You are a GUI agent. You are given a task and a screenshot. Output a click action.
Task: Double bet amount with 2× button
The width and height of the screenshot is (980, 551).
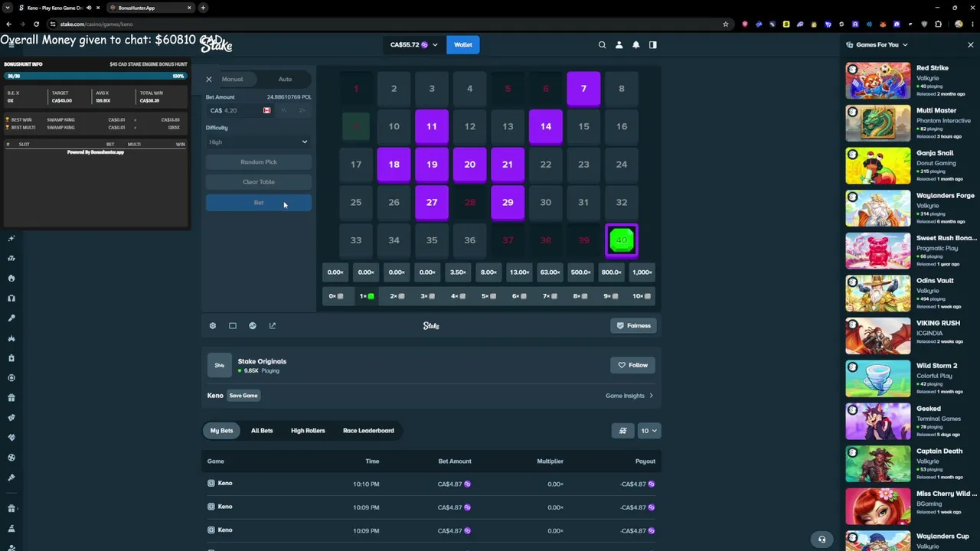tap(302, 110)
